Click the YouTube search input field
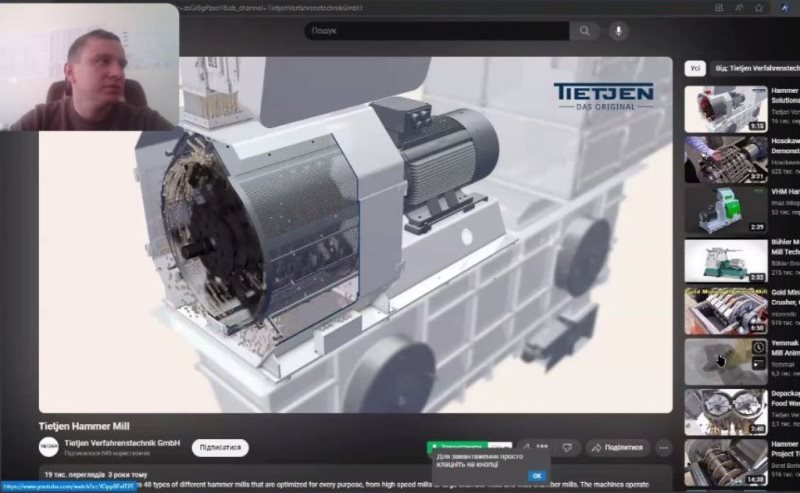Screen dimensions: 800x493 tap(437, 31)
